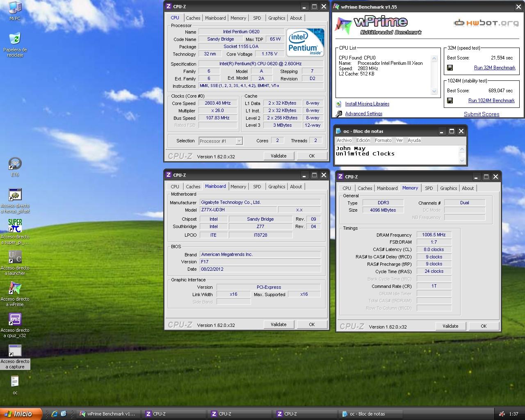525x420 pixels.
Task: Open the hexus_pifast shortcut icon
Action: point(15,195)
